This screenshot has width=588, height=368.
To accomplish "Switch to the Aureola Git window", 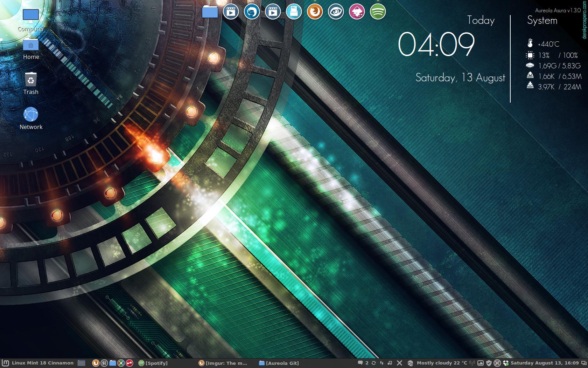I will [279, 363].
